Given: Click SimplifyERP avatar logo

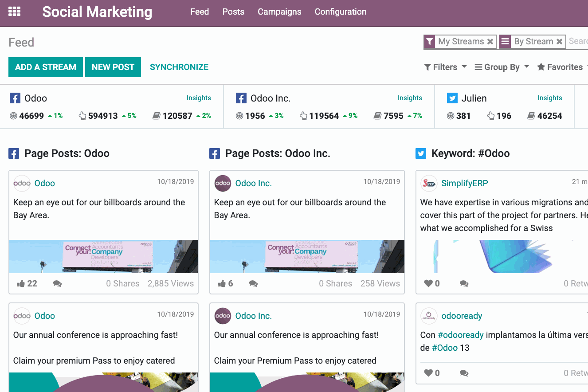Looking at the screenshot, I should pos(429,183).
